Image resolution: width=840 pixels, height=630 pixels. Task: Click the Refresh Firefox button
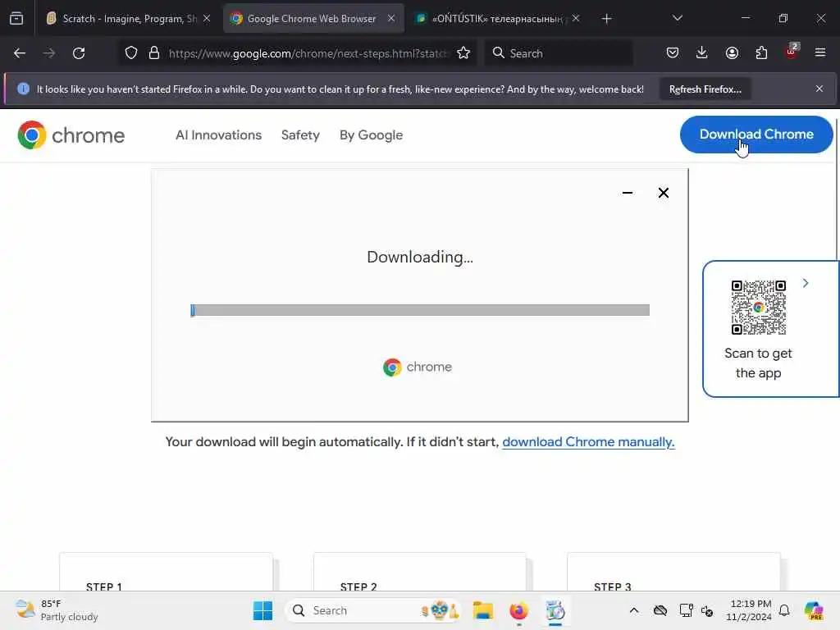point(705,89)
